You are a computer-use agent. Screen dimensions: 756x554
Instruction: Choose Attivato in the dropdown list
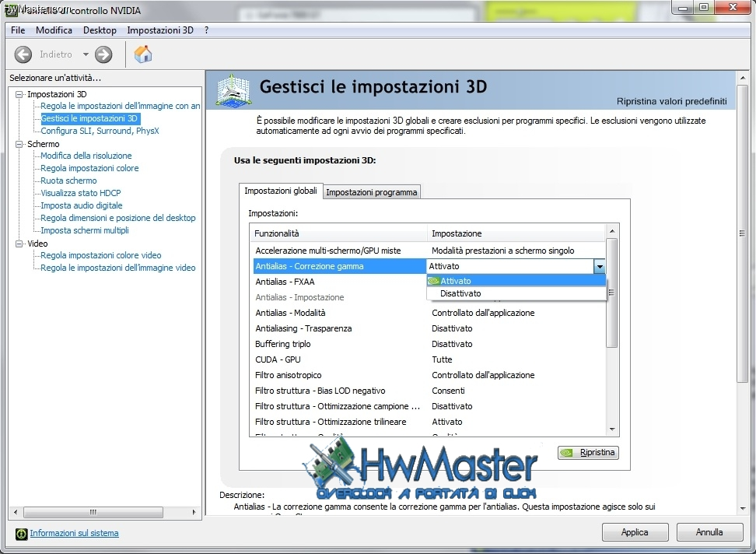click(516, 281)
